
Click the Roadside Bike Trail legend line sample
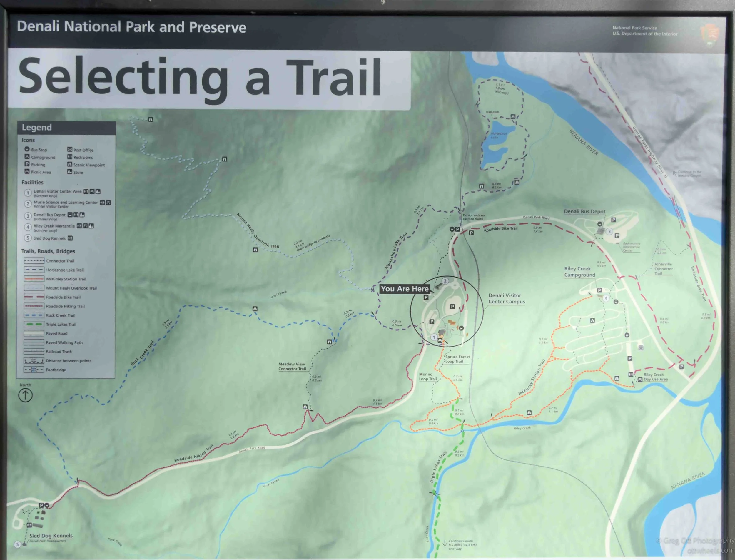[x=34, y=297]
